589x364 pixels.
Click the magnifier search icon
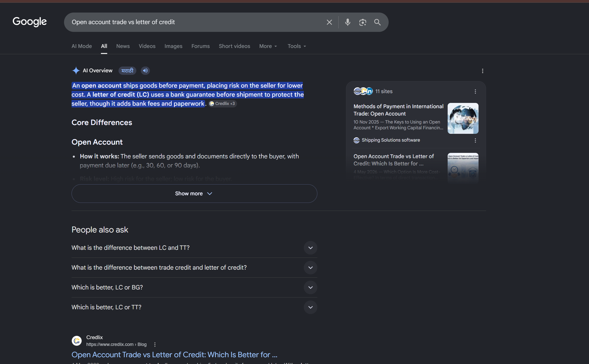point(377,22)
